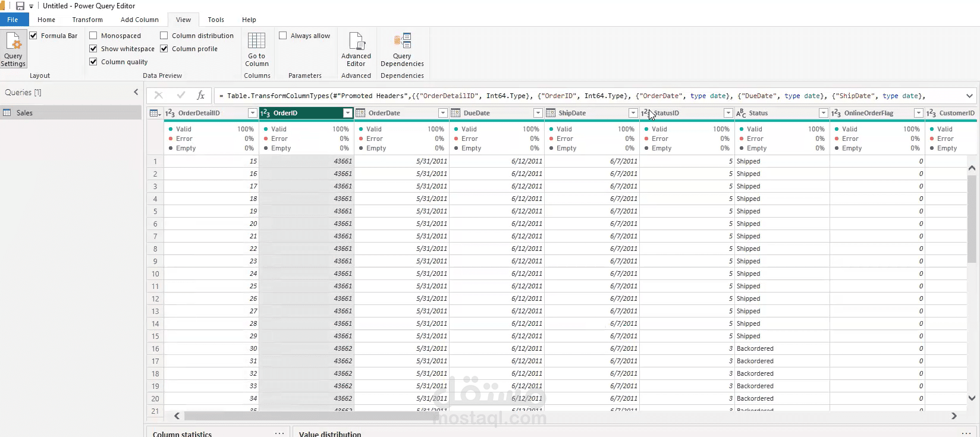Open the Advanced Editor
Screen dimensions: 980x437
coord(356,49)
